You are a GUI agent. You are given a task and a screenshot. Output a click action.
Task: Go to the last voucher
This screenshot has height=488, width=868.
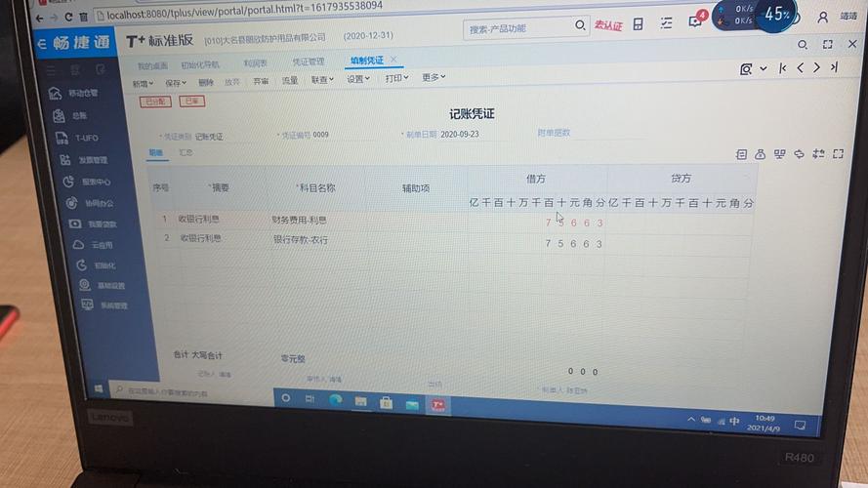coord(834,67)
